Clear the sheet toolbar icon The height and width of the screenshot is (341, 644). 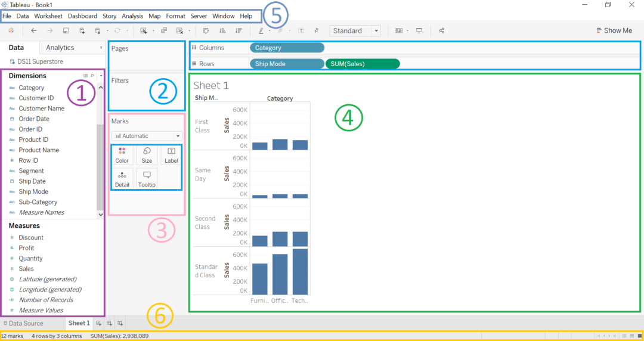[179, 30]
